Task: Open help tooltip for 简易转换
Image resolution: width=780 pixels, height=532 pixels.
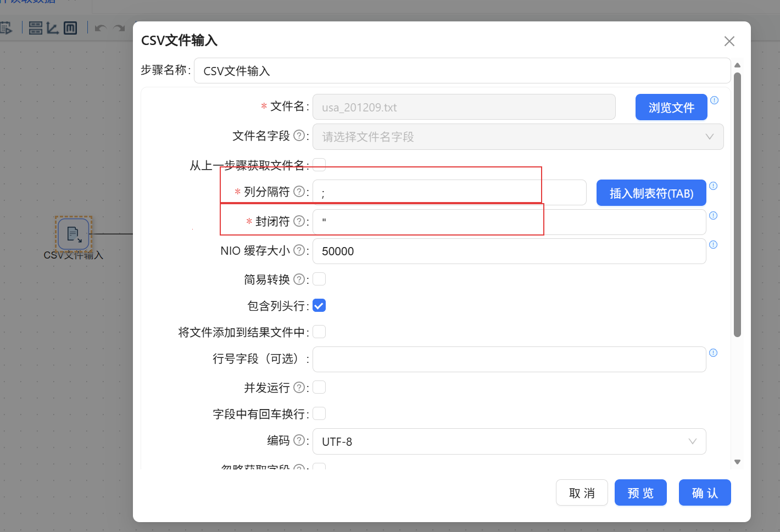Action: tap(299, 279)
